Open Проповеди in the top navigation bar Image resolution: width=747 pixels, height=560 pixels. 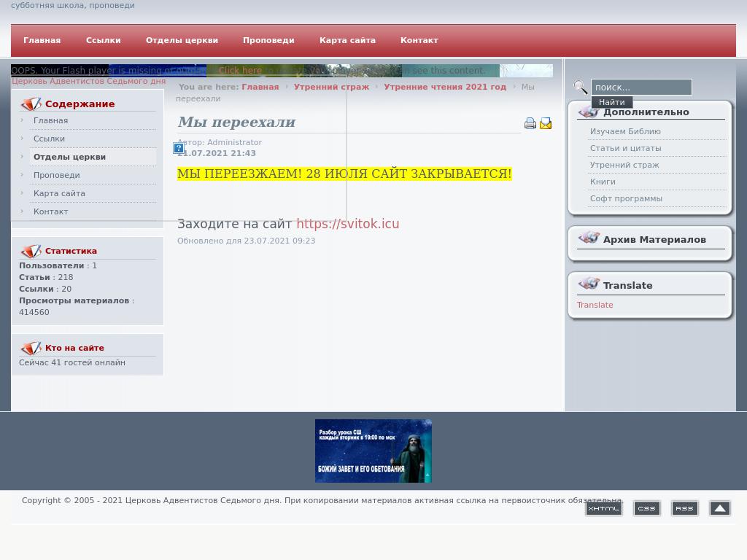268,41
